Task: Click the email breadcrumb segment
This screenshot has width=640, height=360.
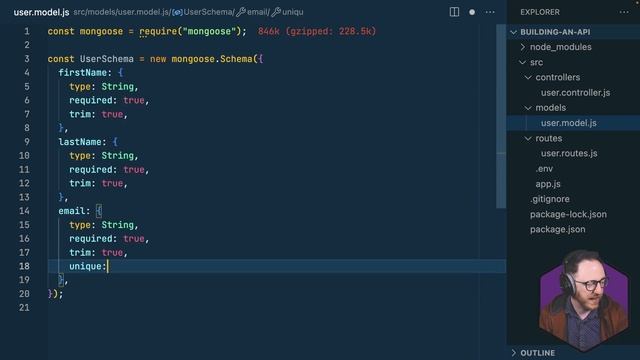Action: [x=253, y=12]
